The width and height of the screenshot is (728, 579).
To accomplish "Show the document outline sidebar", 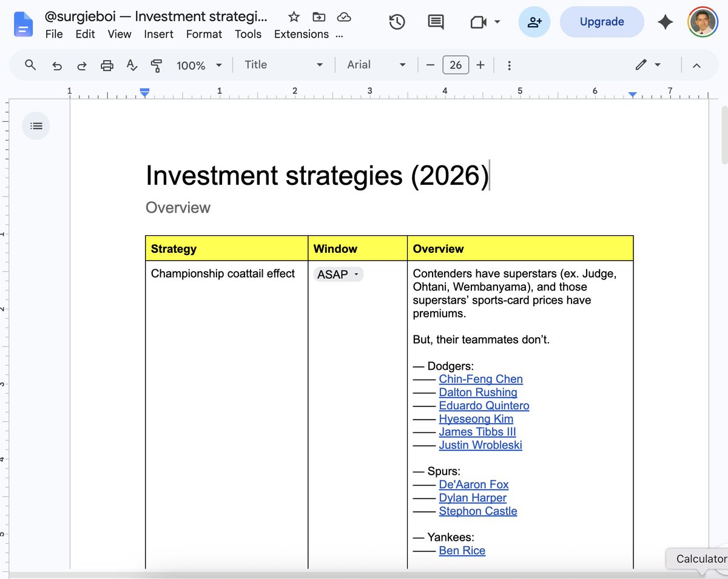I will 36,126.
